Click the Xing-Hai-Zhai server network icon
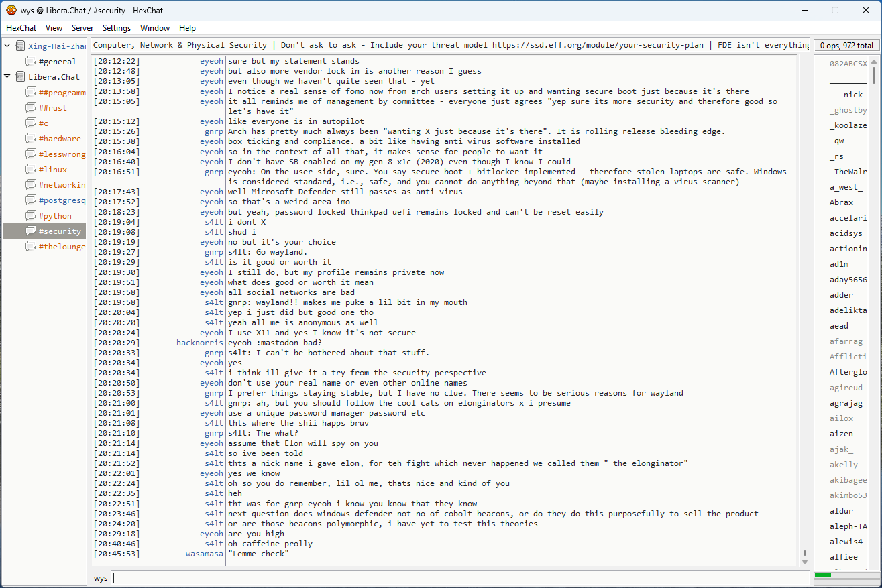This screenshot has height=588, width=882. click(20, 46)
